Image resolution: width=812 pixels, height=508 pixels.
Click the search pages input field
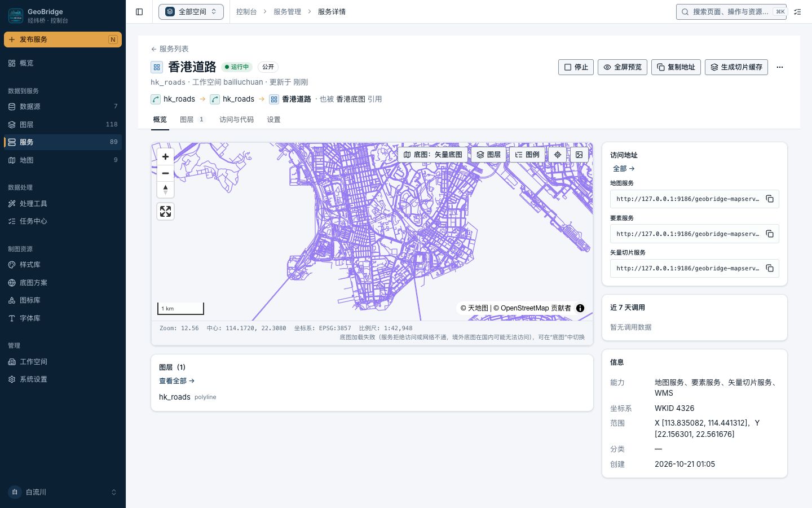click(x=731, y=12)
